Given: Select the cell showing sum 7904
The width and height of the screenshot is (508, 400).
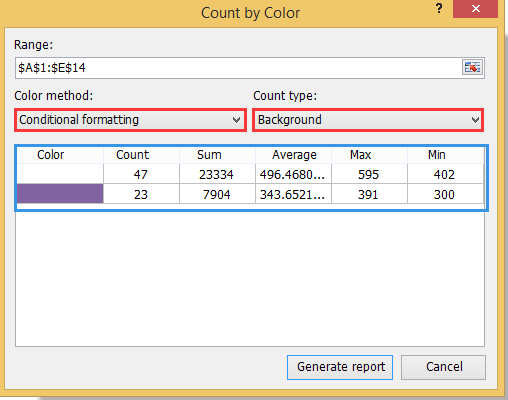Looking at the screenshot, I should [217, 194].
